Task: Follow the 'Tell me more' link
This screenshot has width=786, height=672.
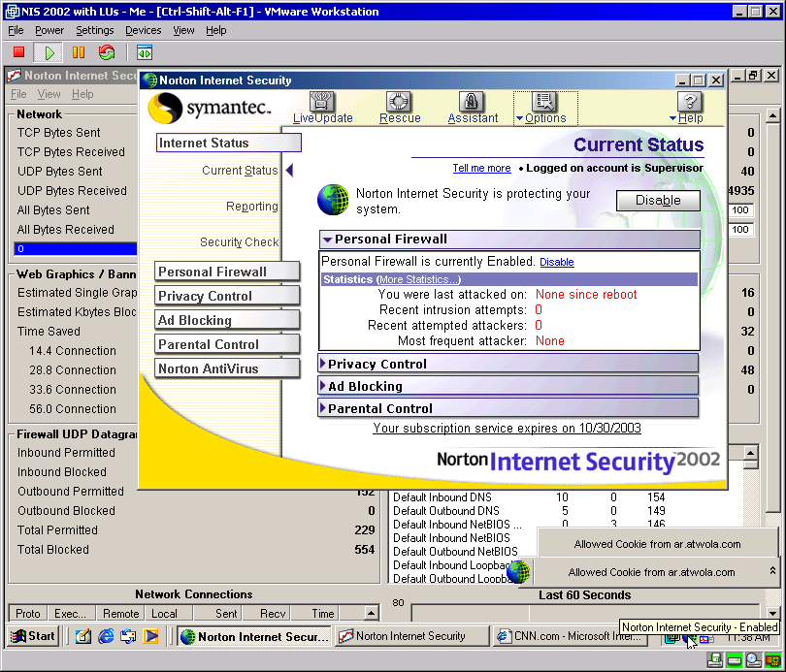Action: point(481,168)
